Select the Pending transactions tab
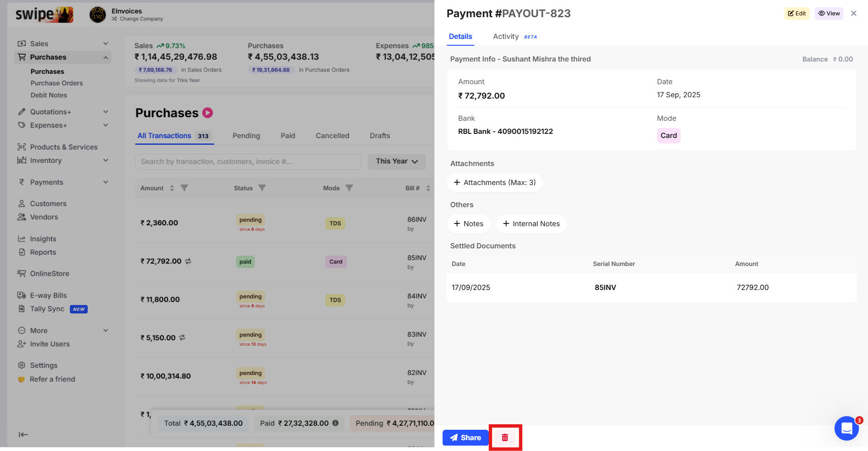This screenshot has width=868, height=451. (246, 136)
